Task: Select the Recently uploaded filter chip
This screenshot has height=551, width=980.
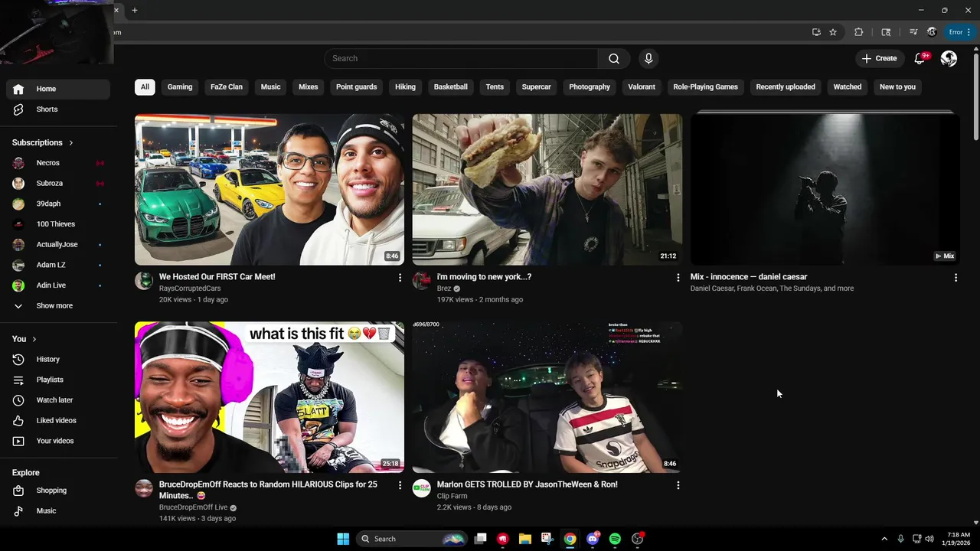Action: [x=786, y=87]
